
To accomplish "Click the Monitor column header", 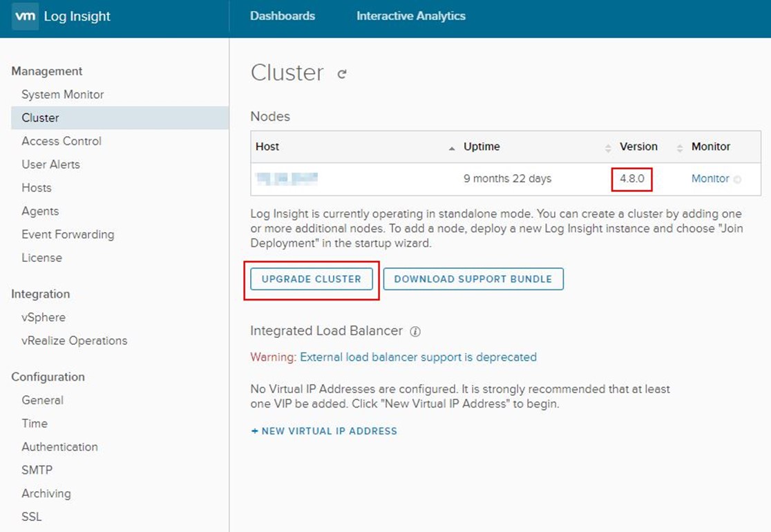I will click(x=710, y=146).
